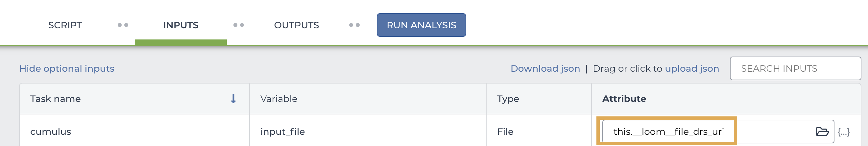Image resolution: width=868 pixels, height=146 pixels.
Task: Click the File type cell
Action: (539, 132)
